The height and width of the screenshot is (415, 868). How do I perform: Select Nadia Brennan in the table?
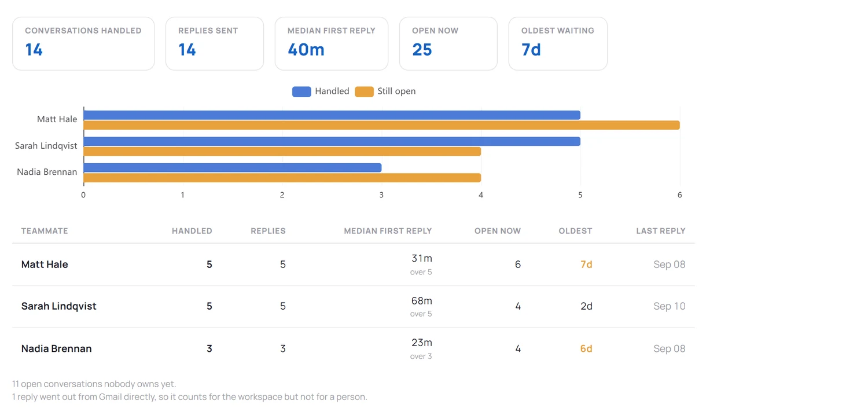[57, 348]
